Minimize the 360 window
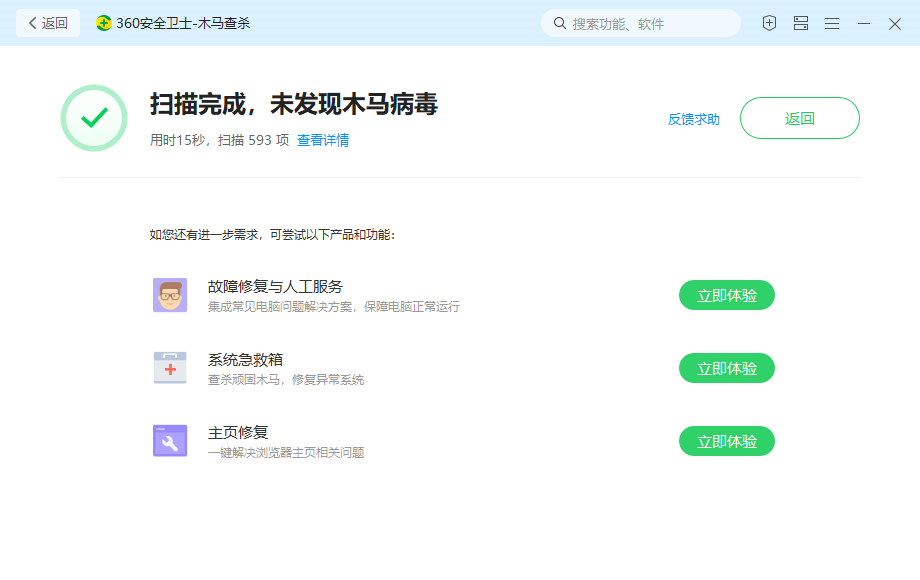Viewport: 920px width, 580px height. [864, 23]
